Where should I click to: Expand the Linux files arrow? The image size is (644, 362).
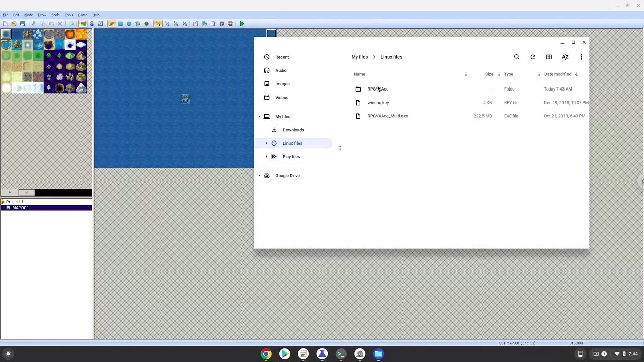(267, 143)
